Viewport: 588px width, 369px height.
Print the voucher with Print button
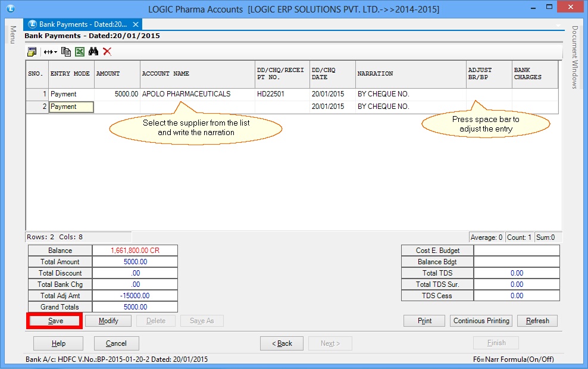pos(424,321)
